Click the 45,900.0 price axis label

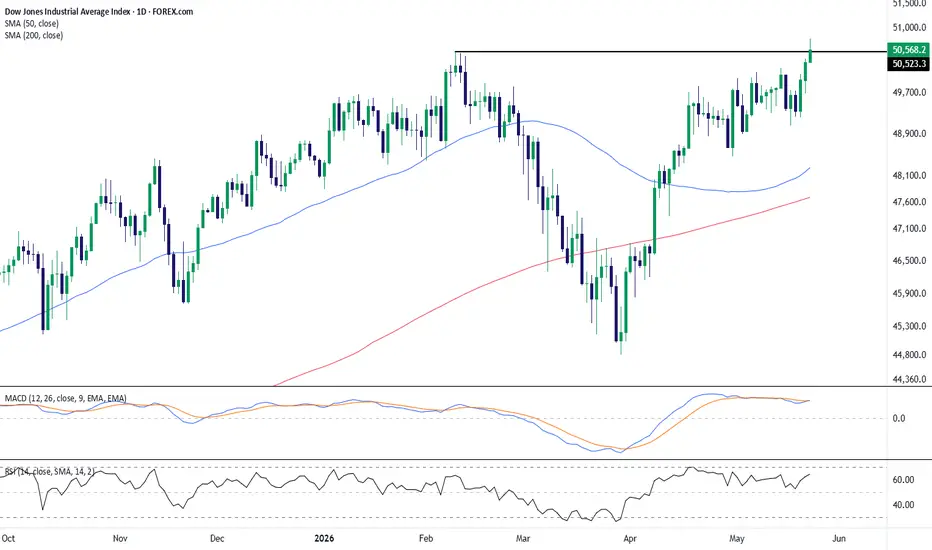[x=909, y=293]
